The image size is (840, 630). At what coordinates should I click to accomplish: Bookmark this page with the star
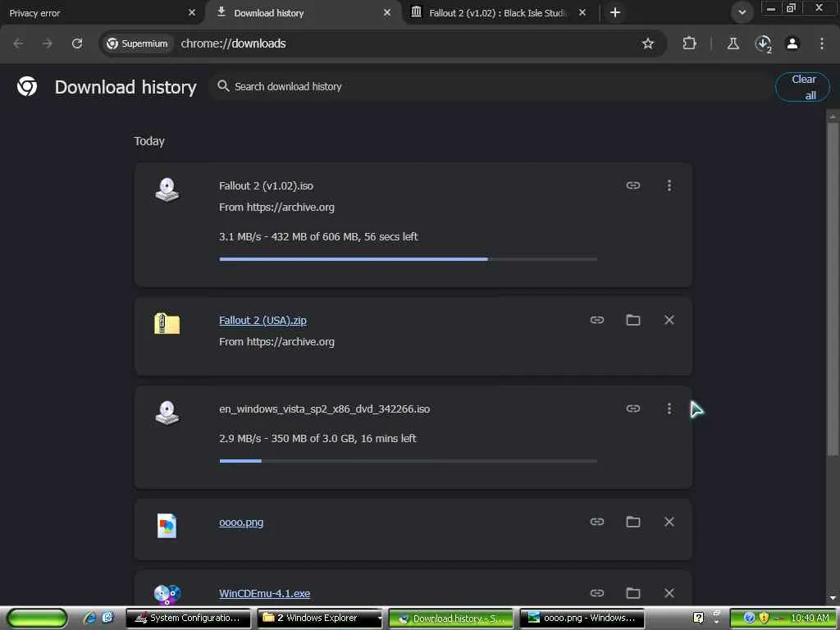(x=648, y=43)
